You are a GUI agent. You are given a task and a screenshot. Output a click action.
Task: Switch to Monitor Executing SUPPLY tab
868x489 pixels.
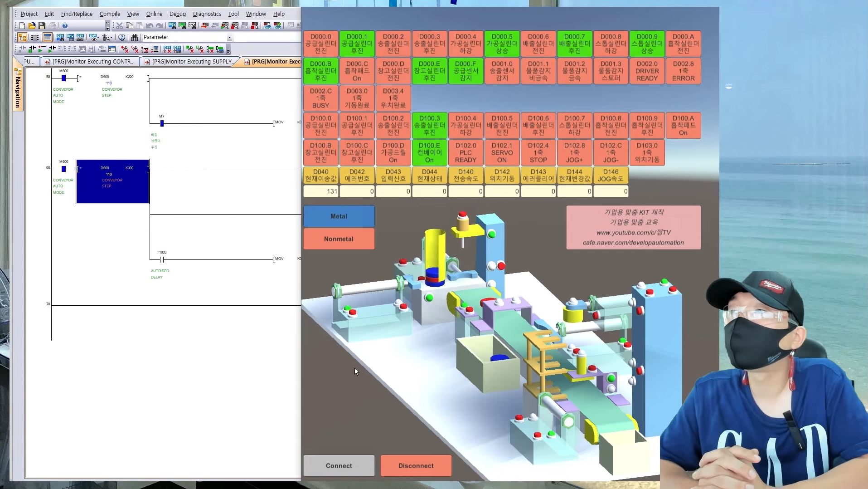click(x=190, y=62)
